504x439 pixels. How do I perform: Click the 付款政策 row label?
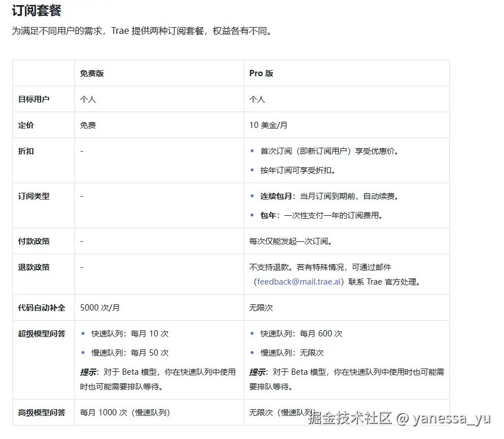33,241
